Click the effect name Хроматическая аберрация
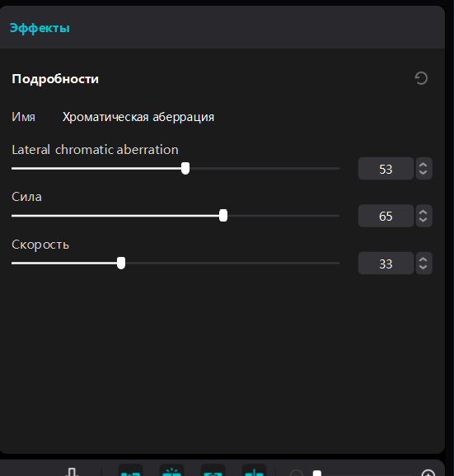 [x=138, y=117]
